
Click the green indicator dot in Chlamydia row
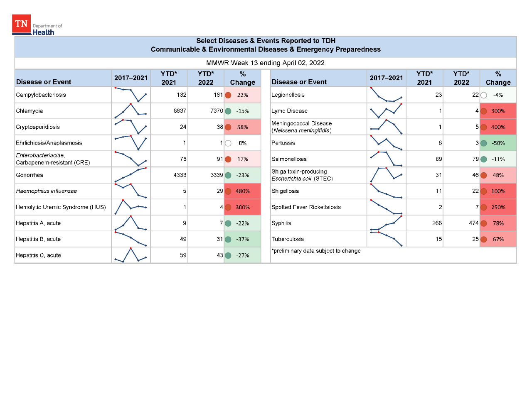[228, 111]
